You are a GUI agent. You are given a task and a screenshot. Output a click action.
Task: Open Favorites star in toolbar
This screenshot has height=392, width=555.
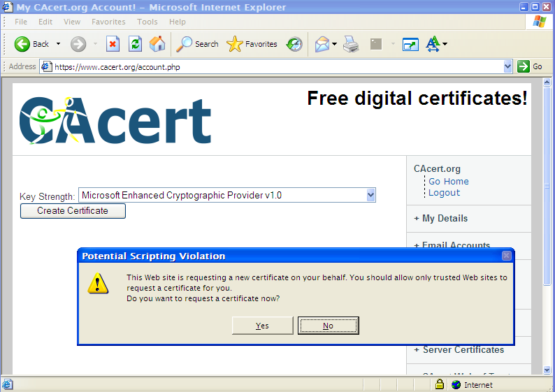click(x=252, y=44)
